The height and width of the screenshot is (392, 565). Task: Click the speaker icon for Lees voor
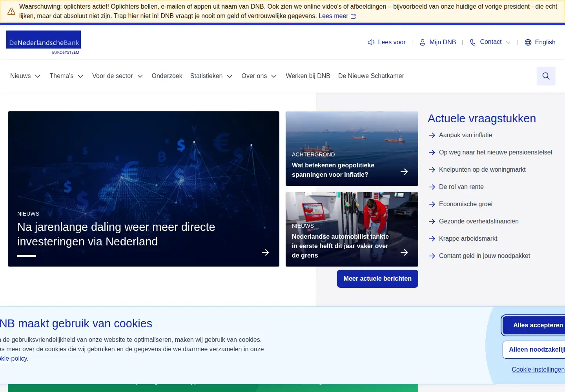pyautogui.click(x=371, y=42)
